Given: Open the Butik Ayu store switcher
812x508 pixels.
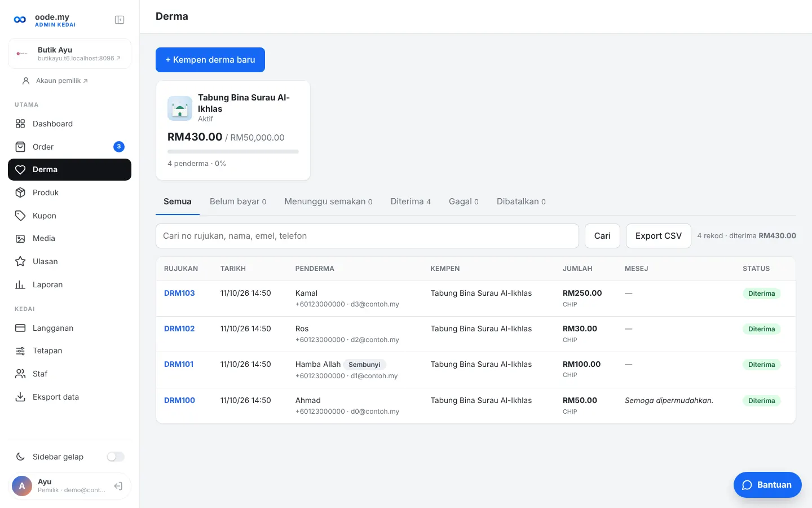Looking at the screenshot, I should pyautogui.click(x=69, y=54).
